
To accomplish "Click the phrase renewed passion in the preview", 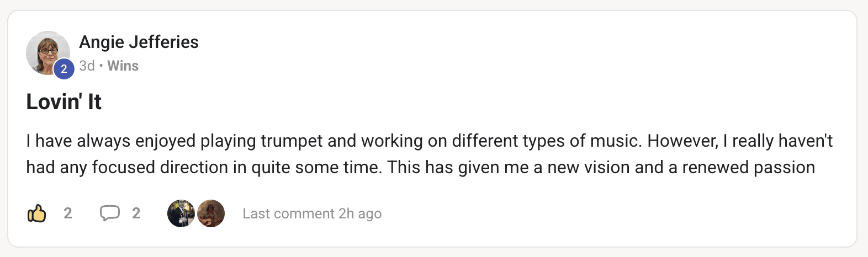I will coord(748,167).
